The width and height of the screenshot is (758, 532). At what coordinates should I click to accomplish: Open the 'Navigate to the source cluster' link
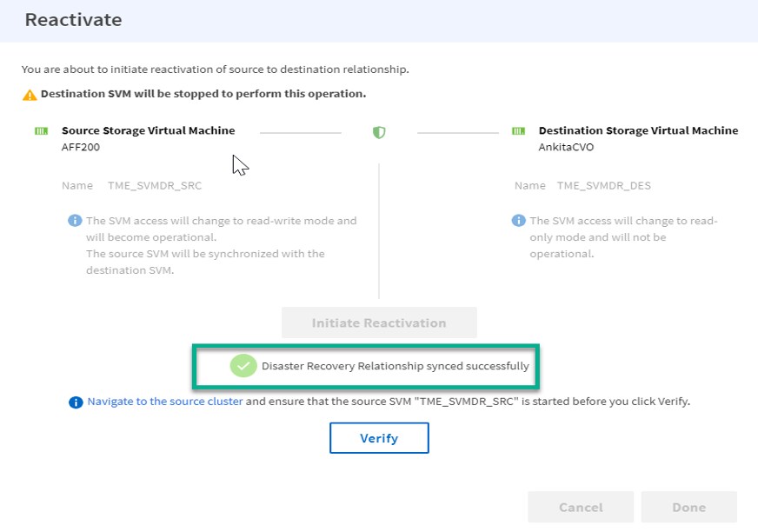point(165,402)
